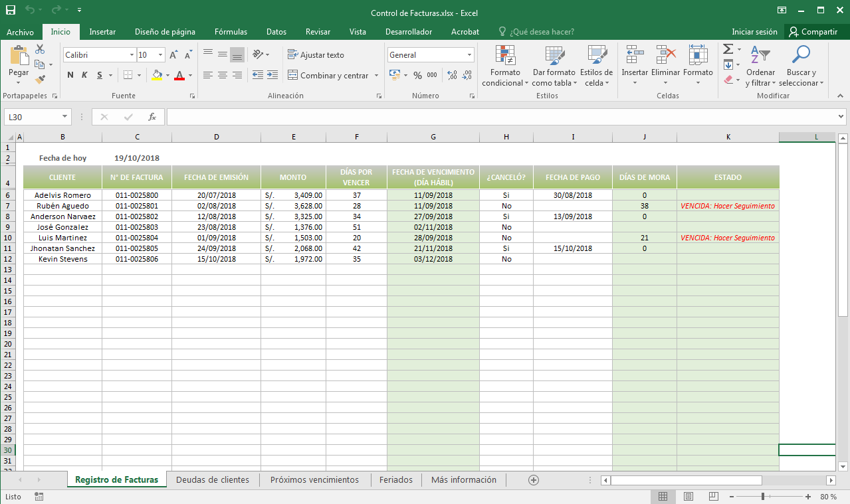This screenshot has height=504, width=850.
Task: Toggle Italic formatting (K)
Action: [84, 75]
